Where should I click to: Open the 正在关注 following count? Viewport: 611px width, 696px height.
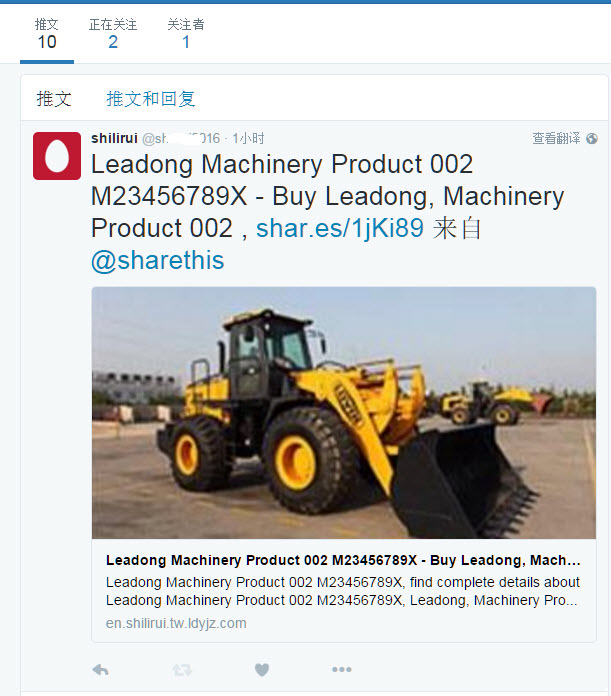click(x=113, y=35)
